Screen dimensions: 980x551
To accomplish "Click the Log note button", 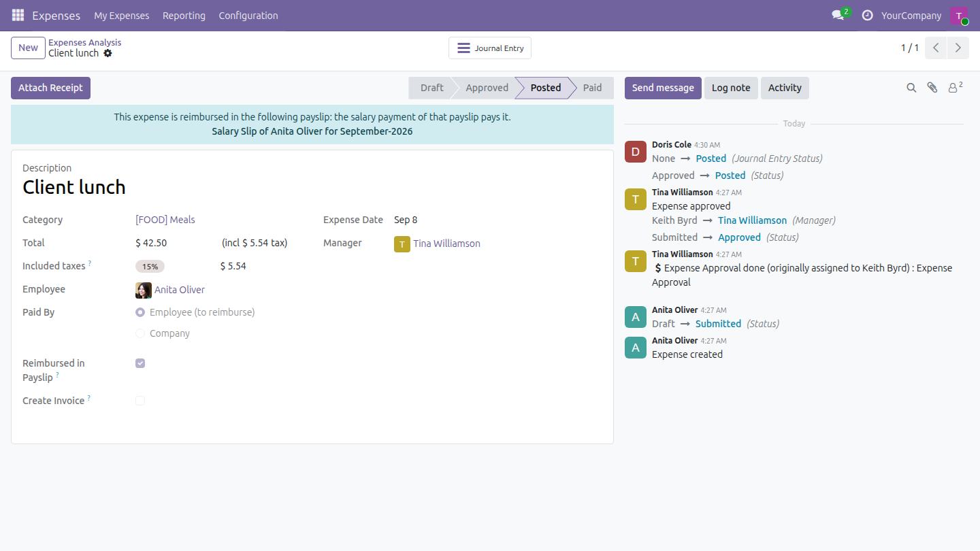I will click(731, 88).
